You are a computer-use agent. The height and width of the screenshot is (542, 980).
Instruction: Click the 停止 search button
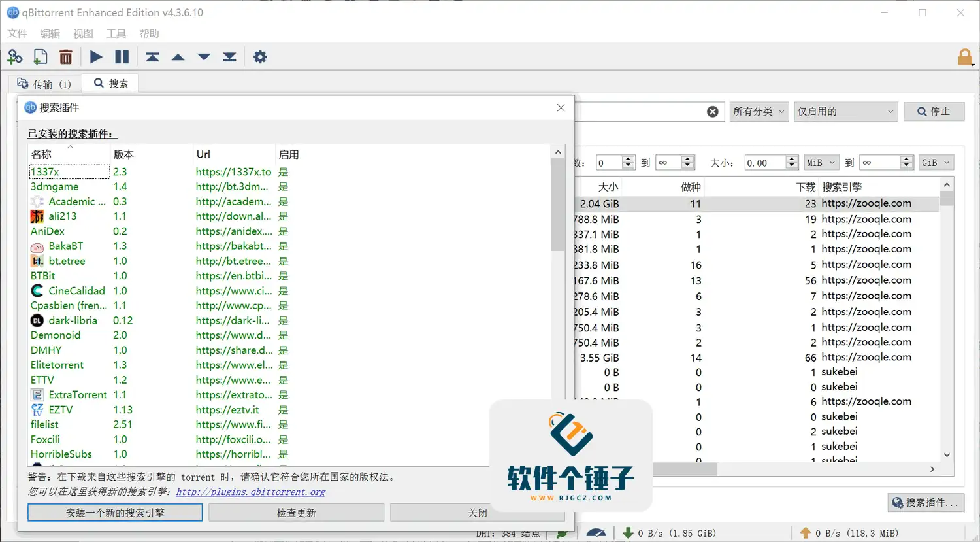934,112
